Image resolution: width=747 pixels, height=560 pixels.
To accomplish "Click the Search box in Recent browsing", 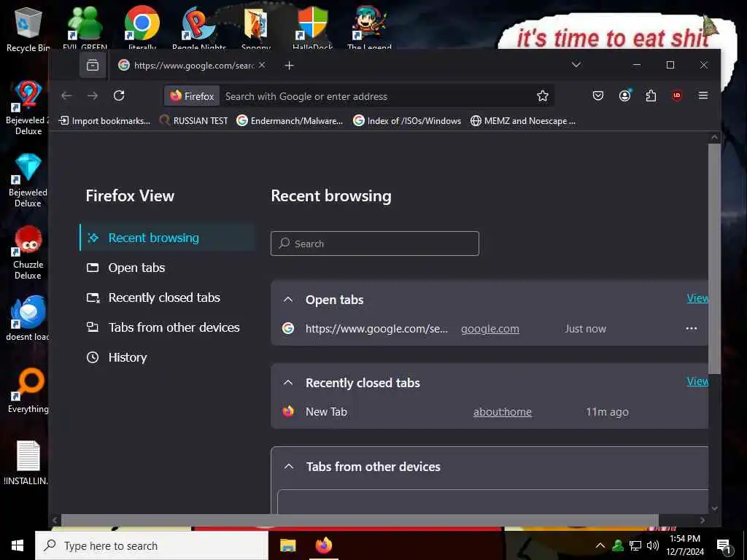I will [x=375, y=244].
